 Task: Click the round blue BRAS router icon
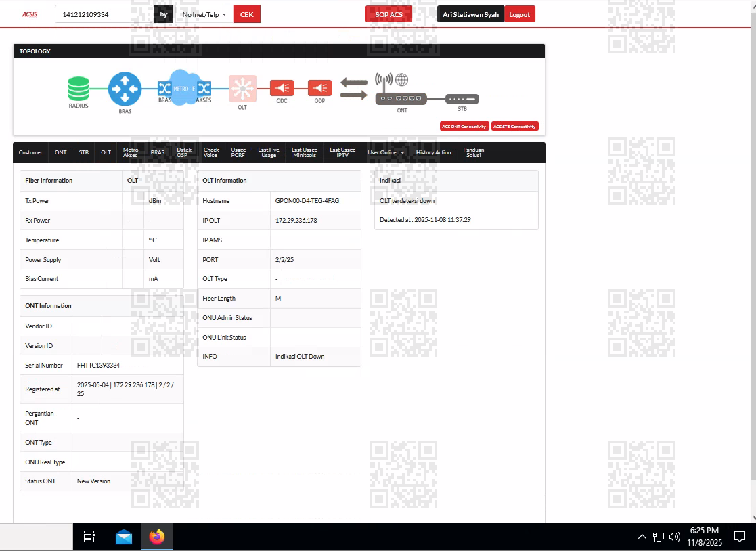(125, 89)
